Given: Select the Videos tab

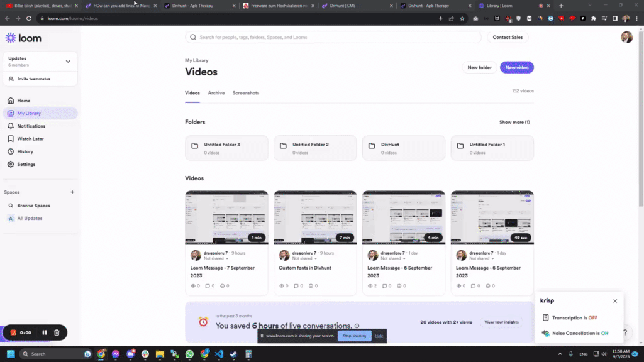Looking at the screenshot, I should pos(192,93).
